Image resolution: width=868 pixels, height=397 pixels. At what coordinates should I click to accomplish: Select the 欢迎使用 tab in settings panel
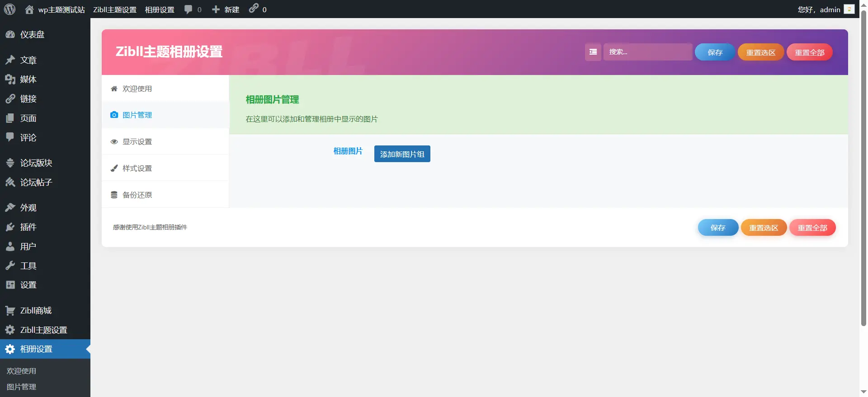[137, 89]
